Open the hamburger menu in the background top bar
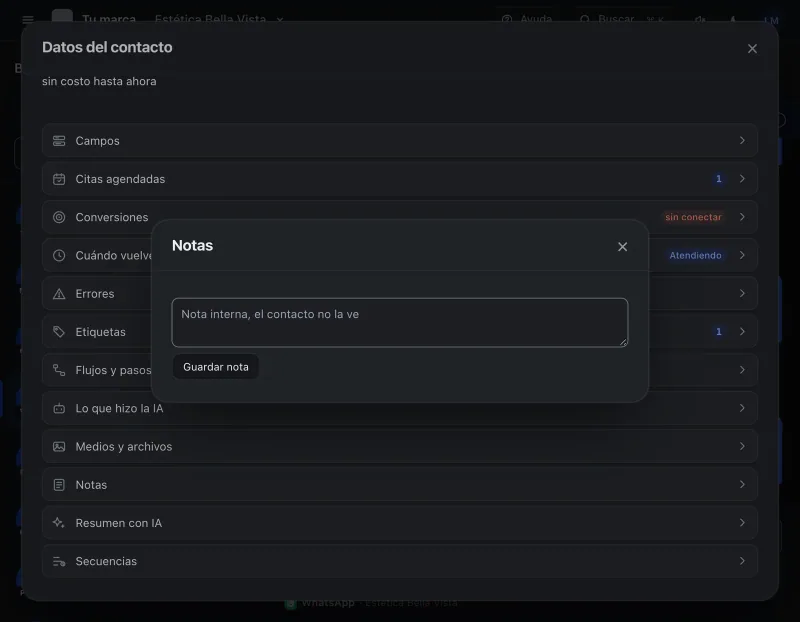Screen dimensions: 800x622 coord(28,19)
